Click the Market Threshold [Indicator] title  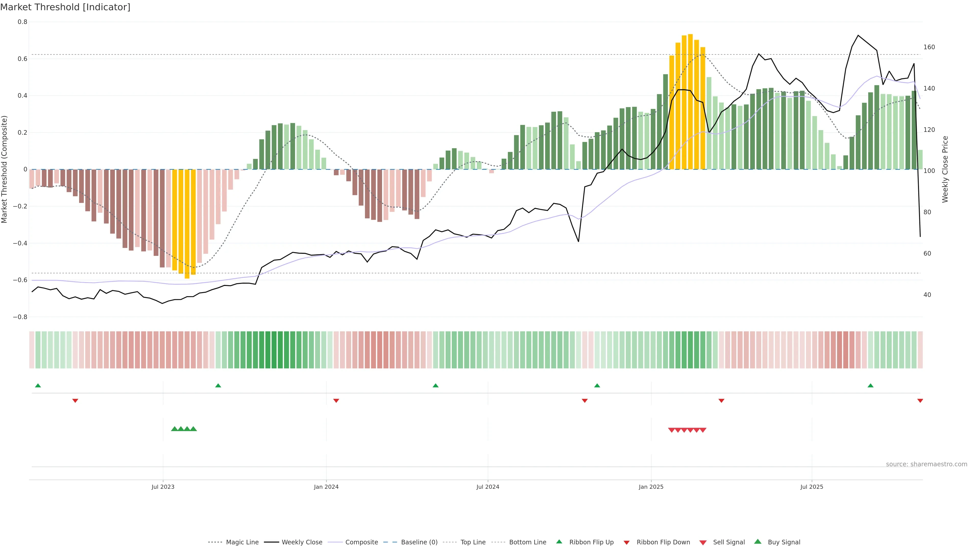coord(65,7)
